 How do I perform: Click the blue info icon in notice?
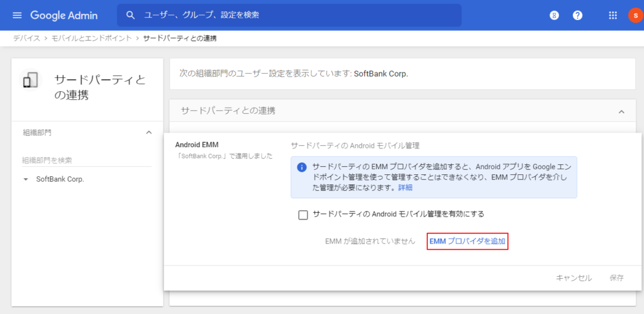(x=302, y=167)
